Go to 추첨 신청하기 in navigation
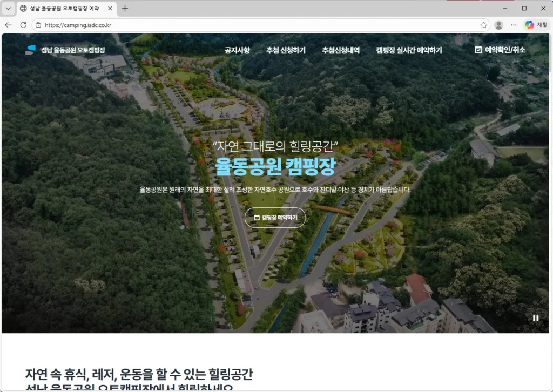 (286, 50)
